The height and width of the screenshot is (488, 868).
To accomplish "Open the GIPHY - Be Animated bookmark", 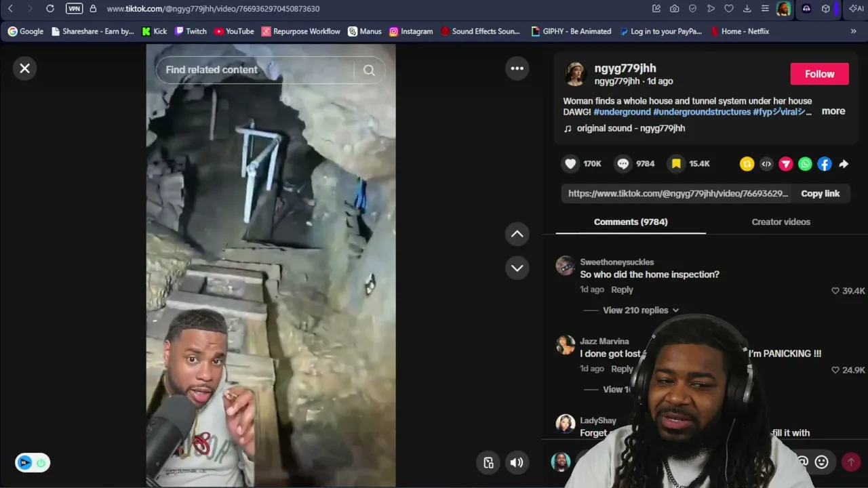I will click(571, 31).
